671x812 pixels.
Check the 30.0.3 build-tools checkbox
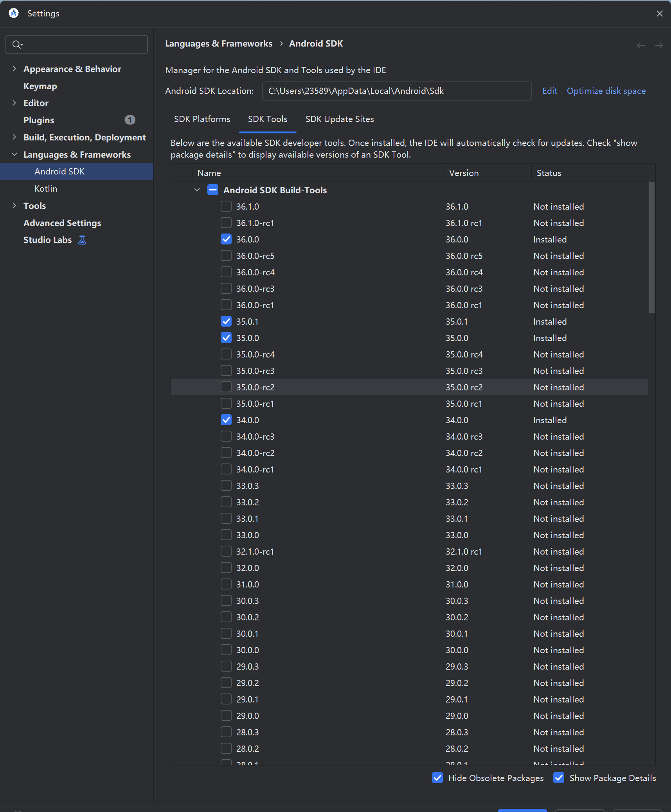point(226,600)
